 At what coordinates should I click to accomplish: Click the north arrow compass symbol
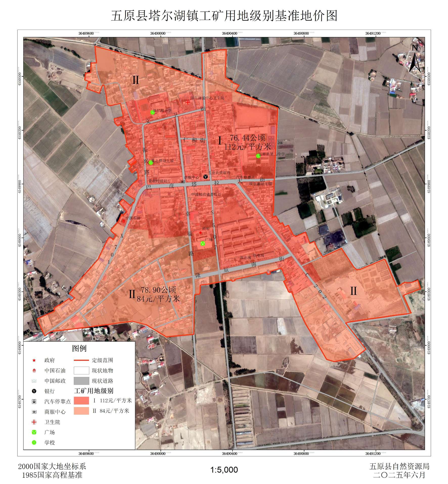(415, 59)
